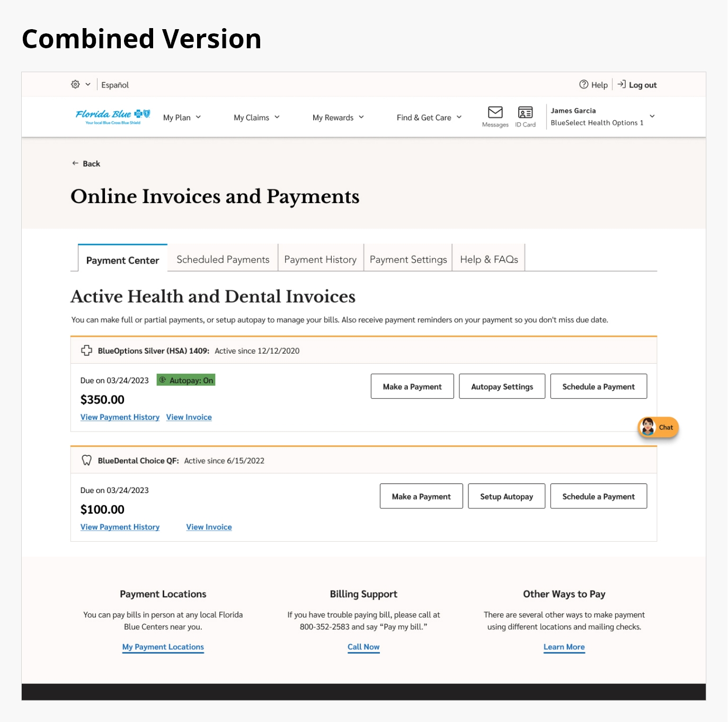Image resolution: width=728 pixels, height=722 pixels.
Task: Switch language to Español
Action: coord(115,85)
